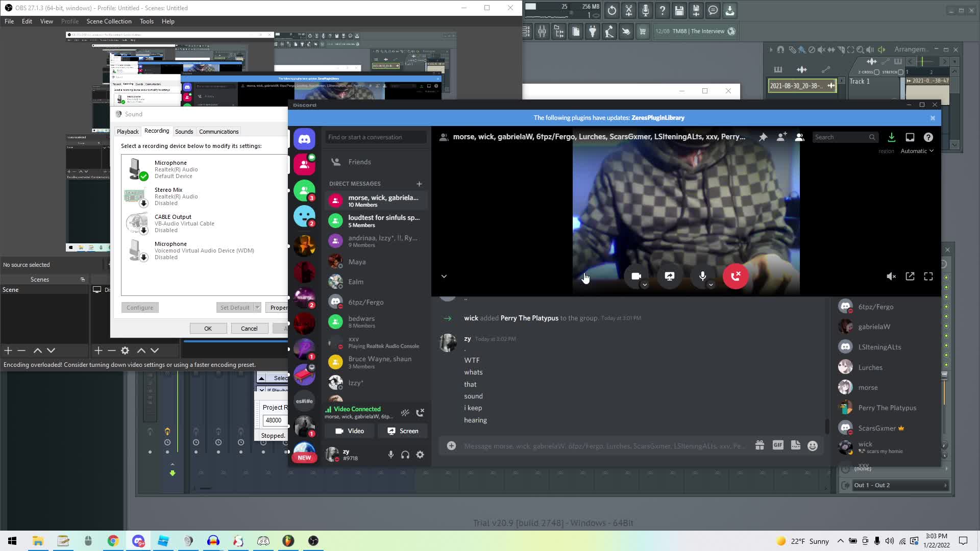Add friends to DM icon
This screenshot has height=551, width=980.
point(781,137)
